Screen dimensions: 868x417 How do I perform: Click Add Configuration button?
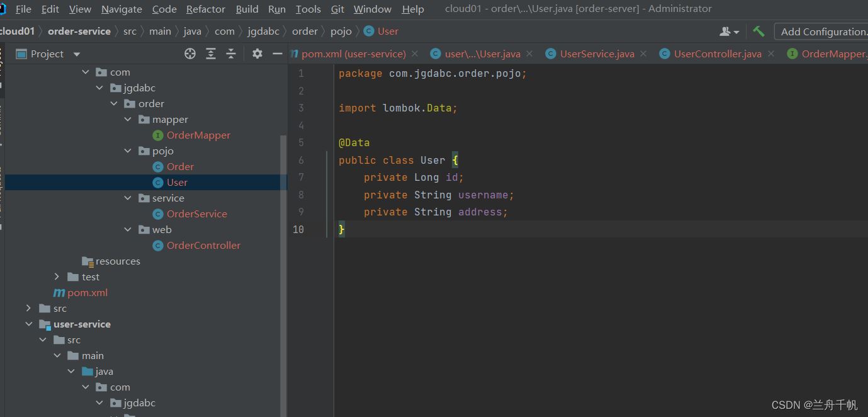click(x=821, y=31)
